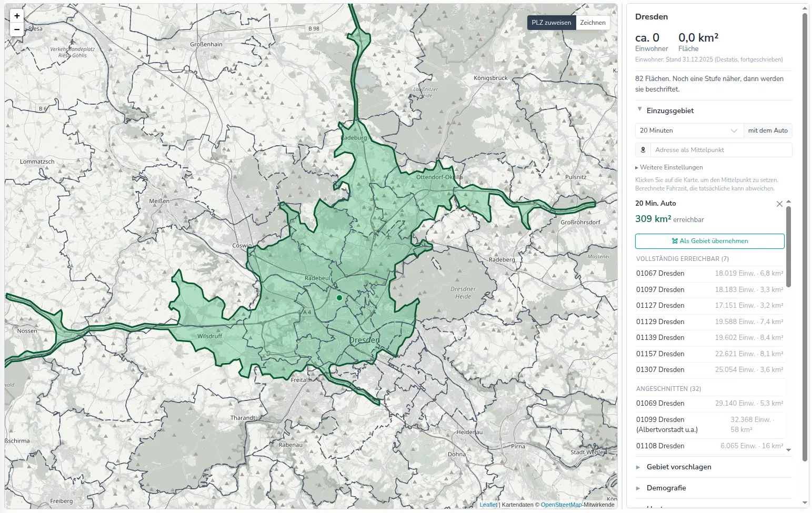Click the '309 km² erreichbar' value
Image resolution: width=812 pixels, height=513 pixels.
coord(669,219)
